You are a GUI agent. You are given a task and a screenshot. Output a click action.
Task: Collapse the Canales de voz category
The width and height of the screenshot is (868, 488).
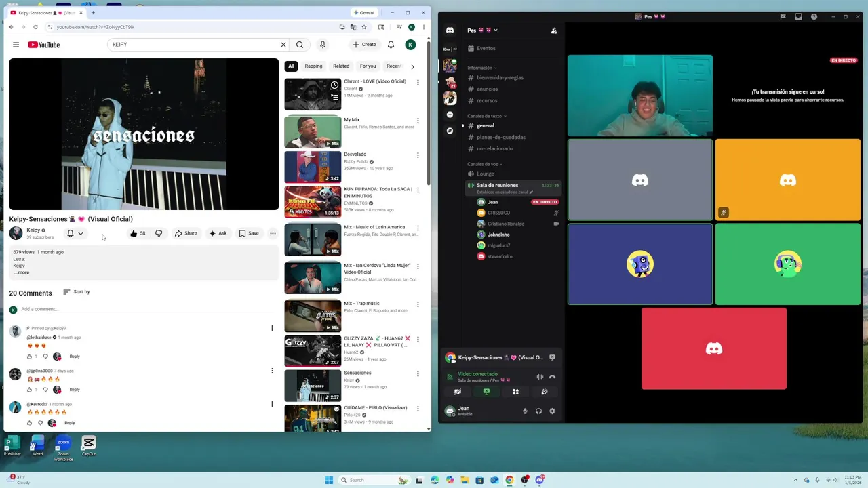pos(485,164)
